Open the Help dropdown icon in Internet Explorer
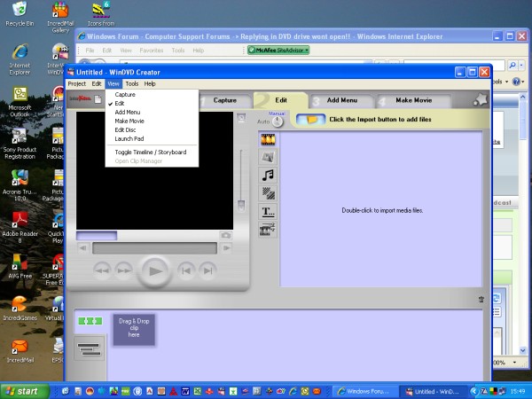 click(523, 82)
